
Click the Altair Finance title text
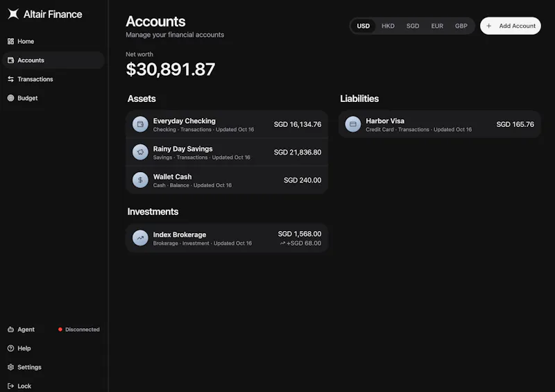(53, 14)
